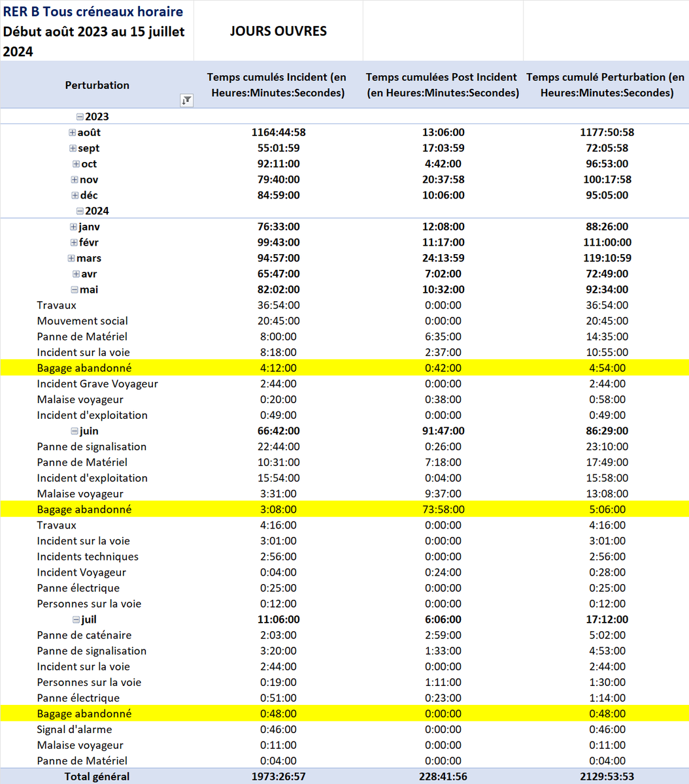Select highlighted incident value 4:12:00

pos(278,368)
